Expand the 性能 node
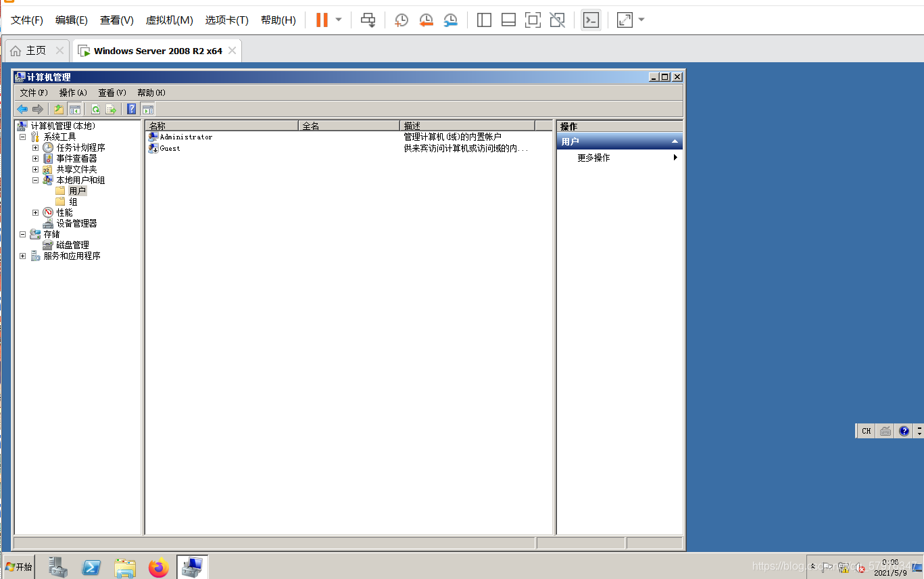924x579 pixels. coord(35,212)
